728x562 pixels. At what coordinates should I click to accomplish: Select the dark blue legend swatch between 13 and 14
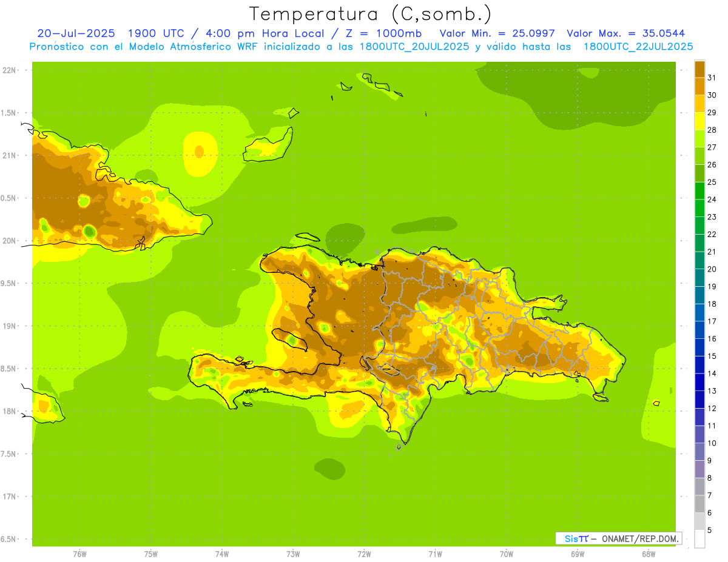699,382
